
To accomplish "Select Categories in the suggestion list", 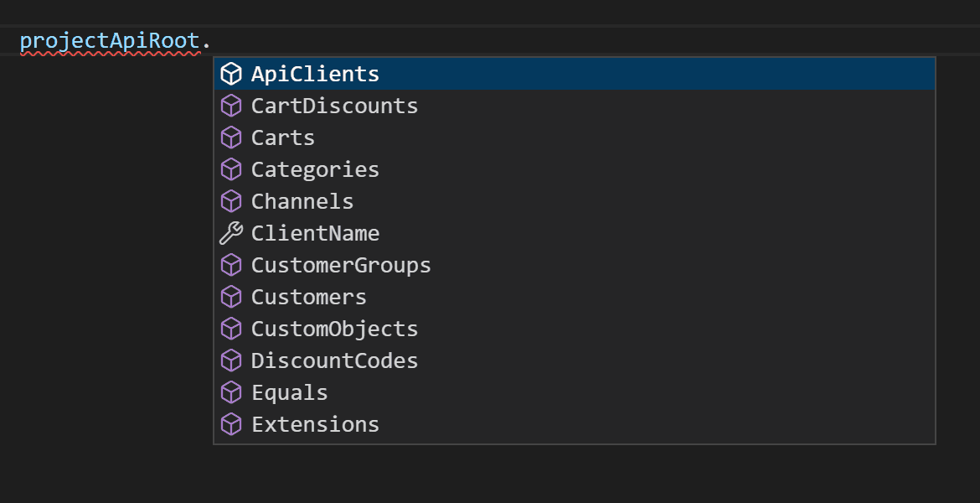I will [x=315, y=170].
